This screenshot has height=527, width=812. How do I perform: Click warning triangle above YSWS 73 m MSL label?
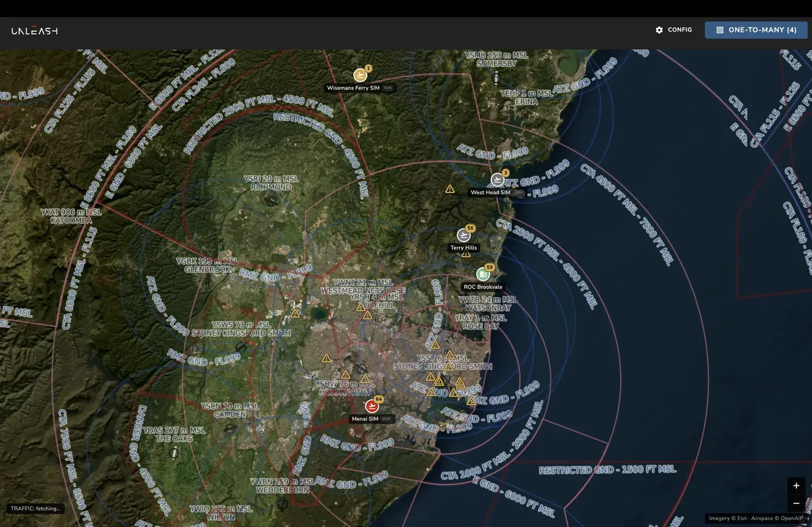tap(295, 313)
